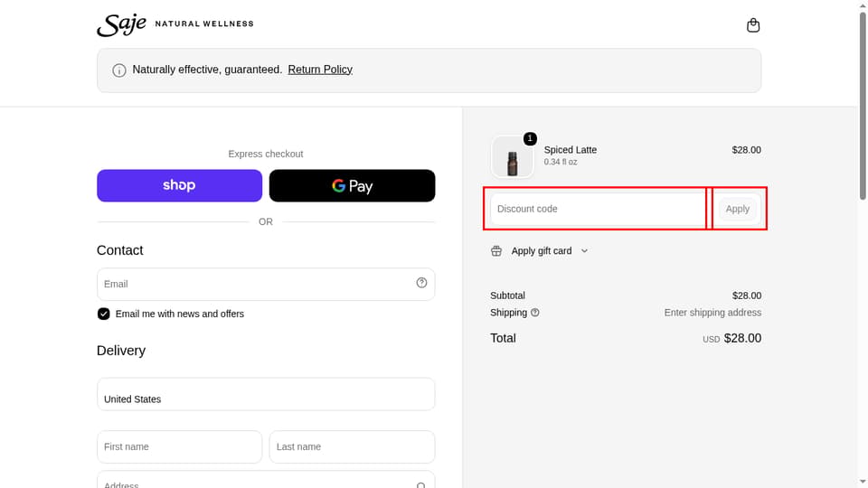This screenshot has width=868, height=488.
Task: Click the Express checkout heading
Action: coord(266,154)
